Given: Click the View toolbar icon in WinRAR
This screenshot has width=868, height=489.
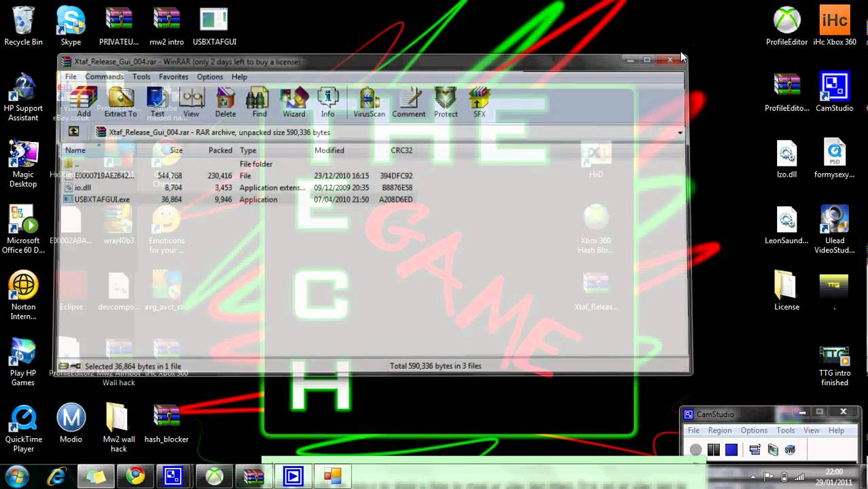Looking at the screenshot, I should pyautogui.click(x=192, y=103).
